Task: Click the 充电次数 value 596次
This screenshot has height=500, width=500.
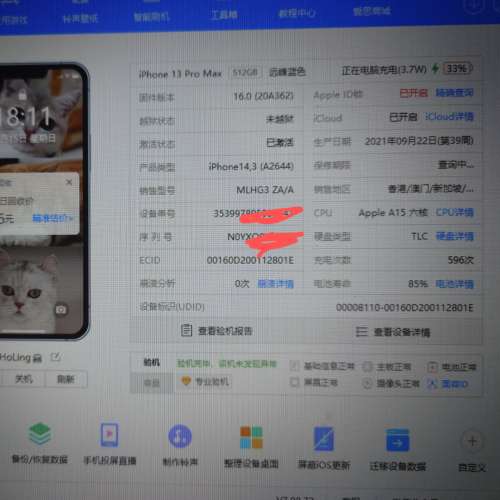Action: (461, 260)
